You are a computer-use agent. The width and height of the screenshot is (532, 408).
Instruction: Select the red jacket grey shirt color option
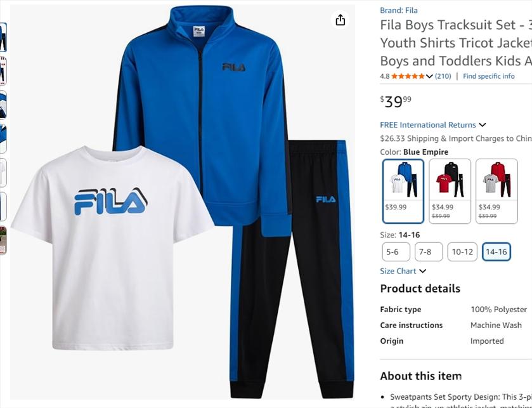pos(496,191)
